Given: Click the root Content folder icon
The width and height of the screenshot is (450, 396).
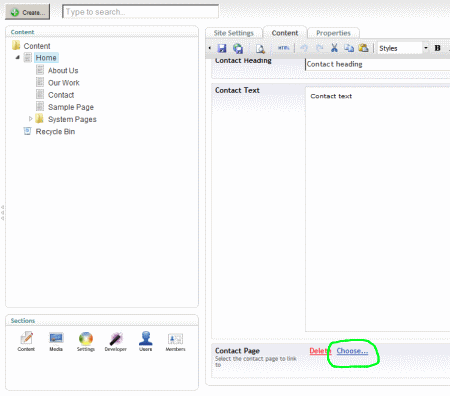Looking at the screenshot, I should pos(16,45).
